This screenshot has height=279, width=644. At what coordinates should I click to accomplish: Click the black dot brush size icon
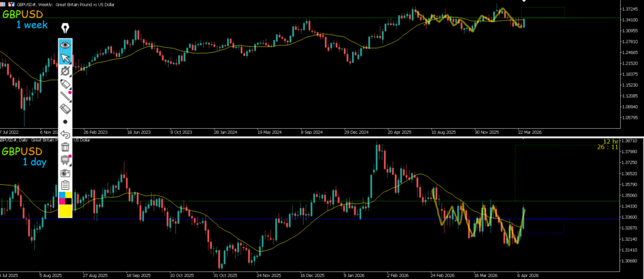[x=65, y=121]
